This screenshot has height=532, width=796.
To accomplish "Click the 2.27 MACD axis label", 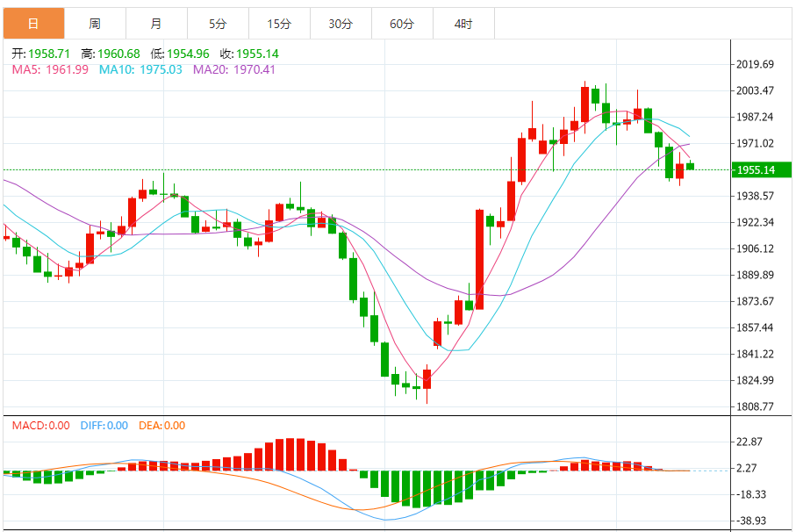I will [746, 469].
